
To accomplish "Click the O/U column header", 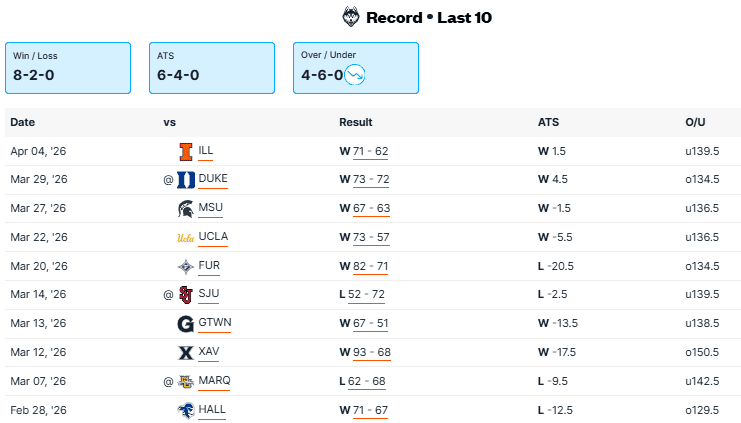I will click(695, 122).
